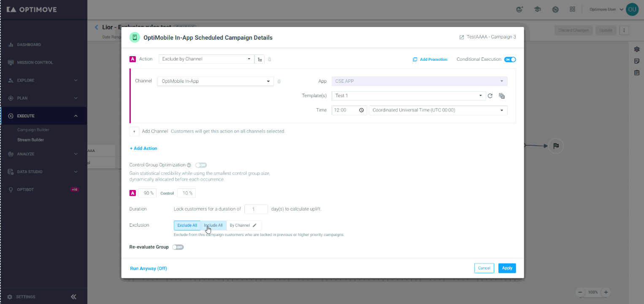Image resolution: width=644 pixels, height=304 pixels.
Task: Expand the Data Studio menu in the sidebar
Action: 43,172
